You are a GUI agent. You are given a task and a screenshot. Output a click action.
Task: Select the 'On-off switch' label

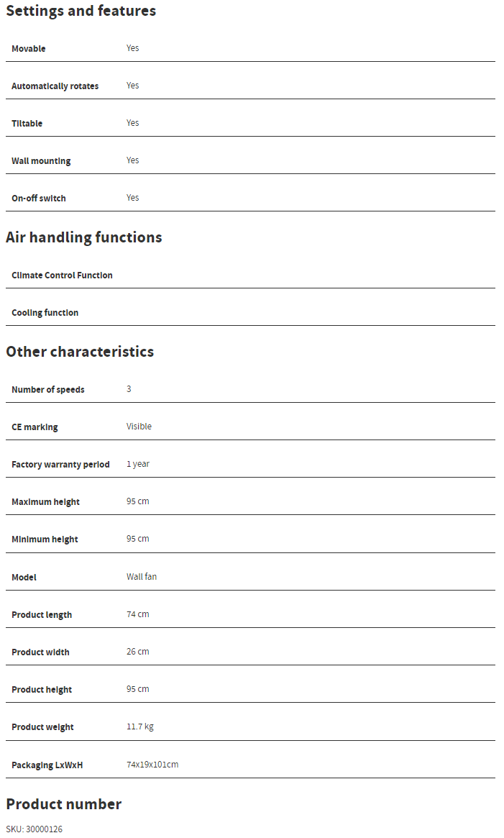click(x=39, y=199)
